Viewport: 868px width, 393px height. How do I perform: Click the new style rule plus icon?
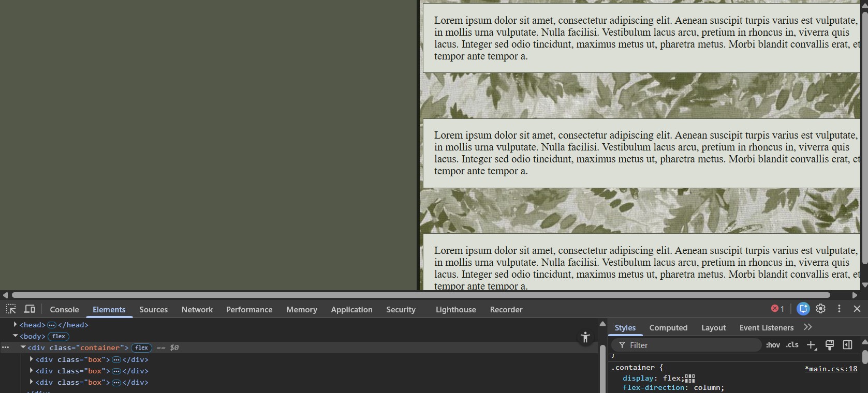812,345
